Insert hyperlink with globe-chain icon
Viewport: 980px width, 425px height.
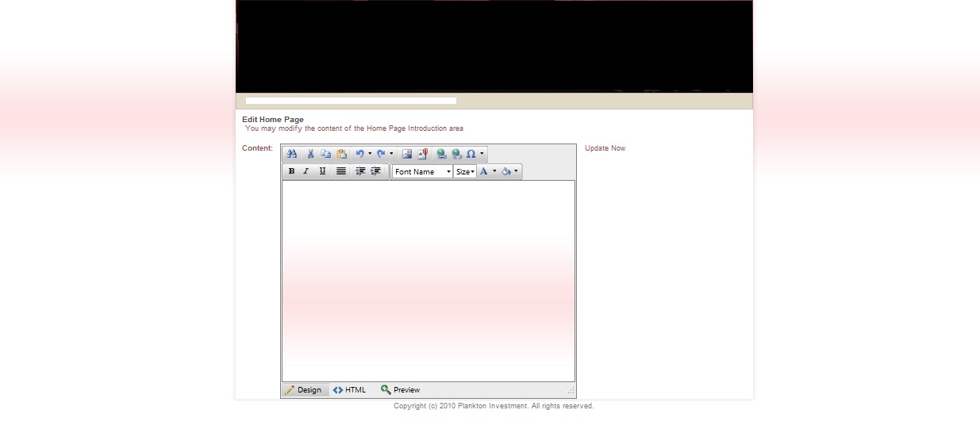click(x=441, y=154)
